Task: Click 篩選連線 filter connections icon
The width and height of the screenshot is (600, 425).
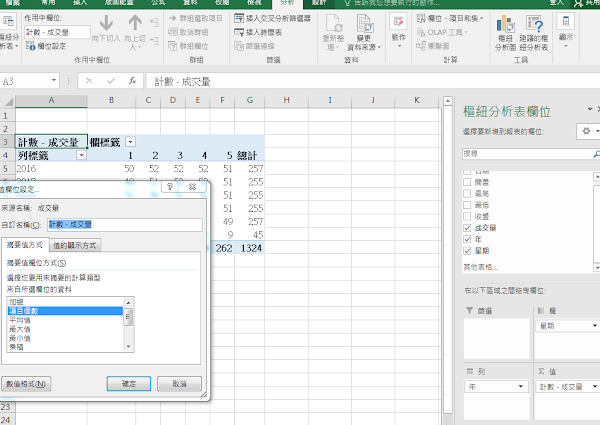Action: (239, 46)
